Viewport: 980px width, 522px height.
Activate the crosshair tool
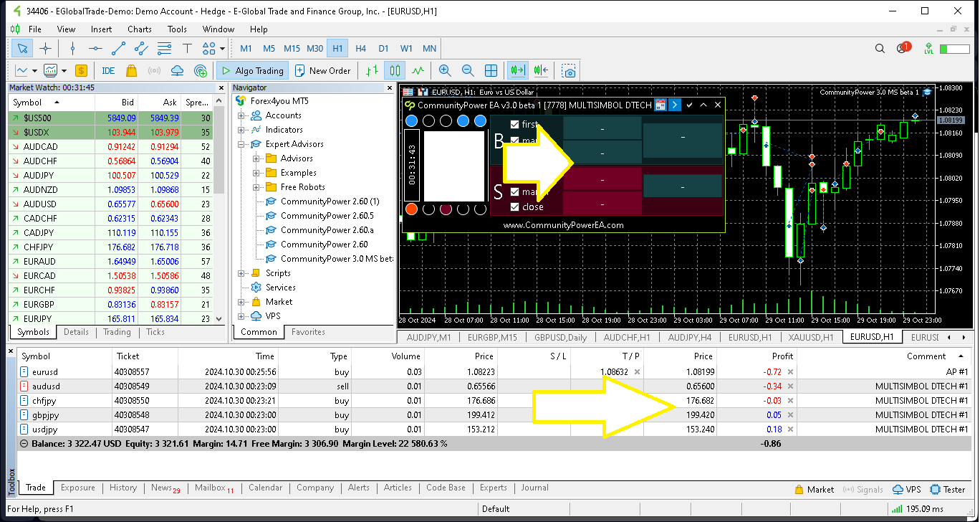[x=45, y=49]
